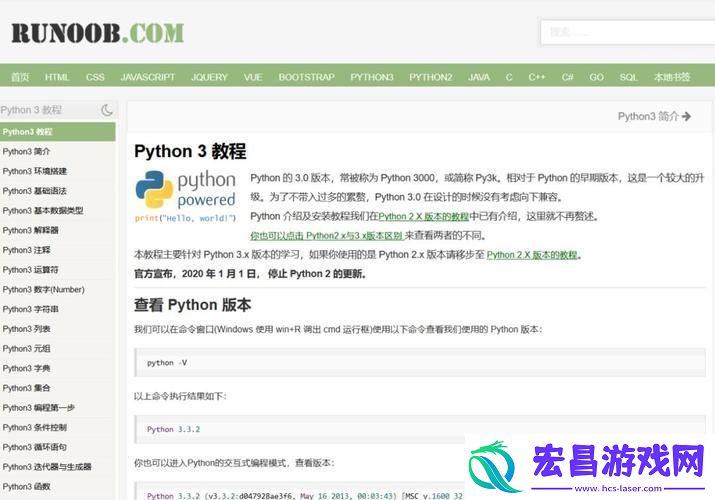Toggle dark mode moon icon in sidebar
Screen dimensions: 715x500
point(107,110)
